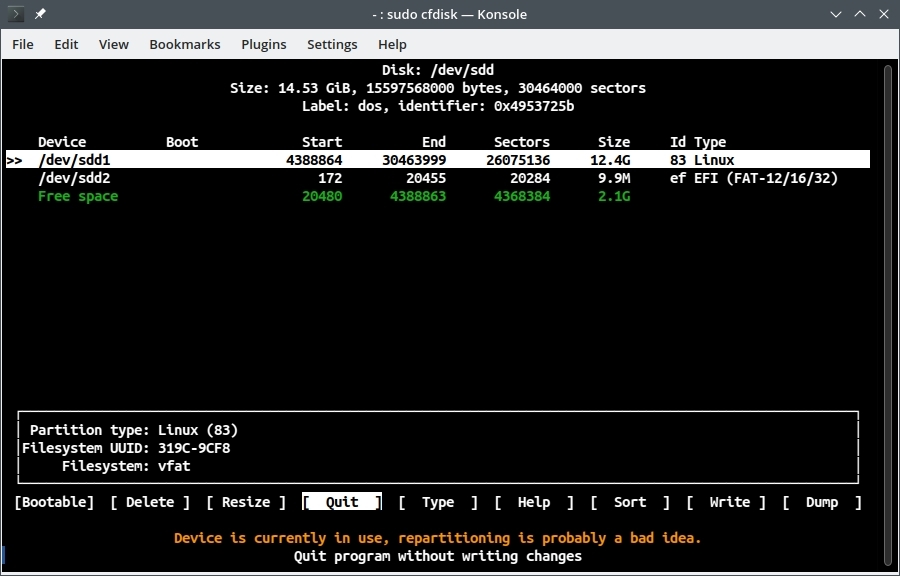Screen dimensions: 900x576
Task: Click the Sort button
Action: pos(630,501)
